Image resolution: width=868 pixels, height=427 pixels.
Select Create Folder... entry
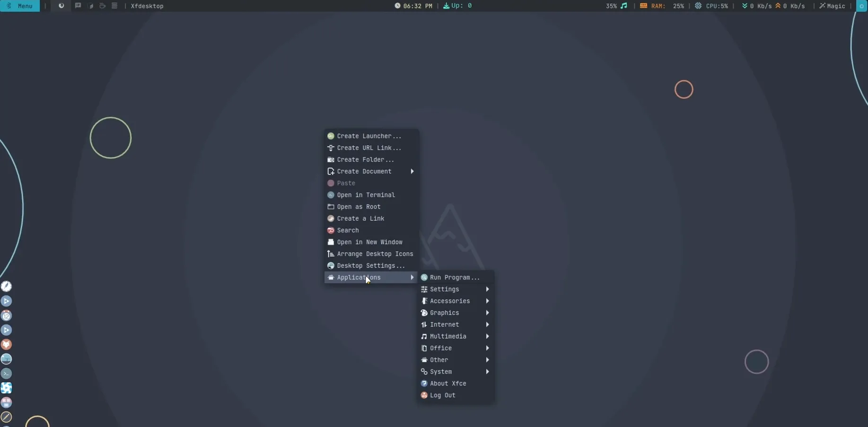(371, 159)
